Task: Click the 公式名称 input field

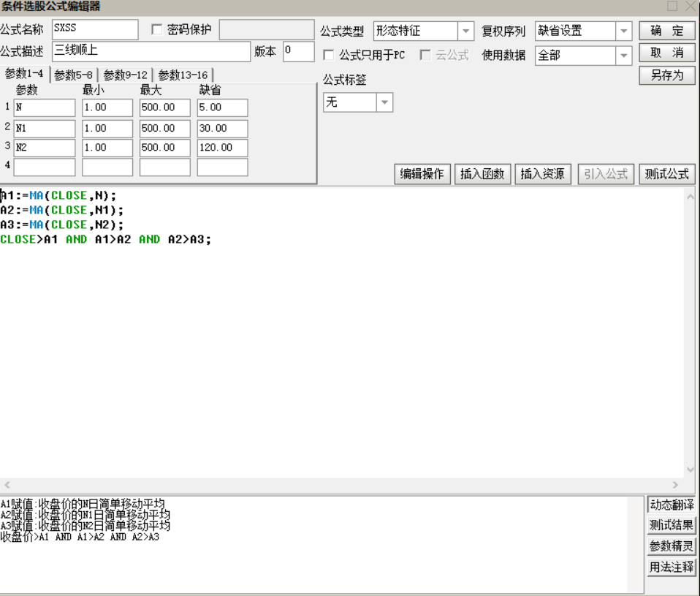Action: (95, 29)
